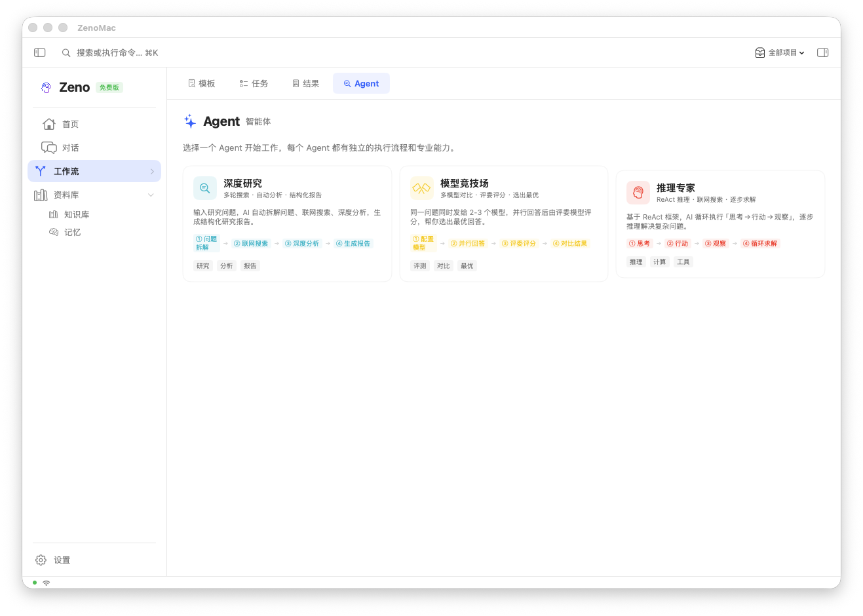The image size is (863, 616).
Task: Click the 模型竞技场 crossed-flags icon
Action: click(421, 188)
